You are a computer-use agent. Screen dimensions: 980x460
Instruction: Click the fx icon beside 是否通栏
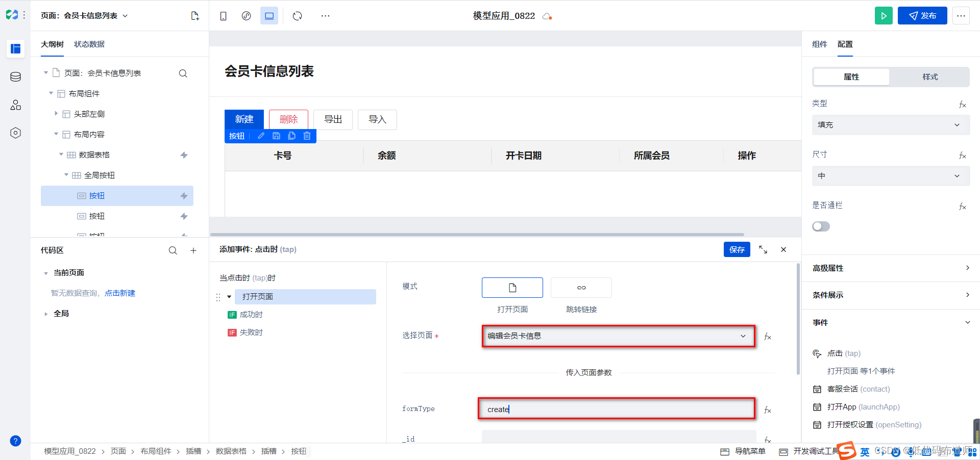(x=962, y=206)
